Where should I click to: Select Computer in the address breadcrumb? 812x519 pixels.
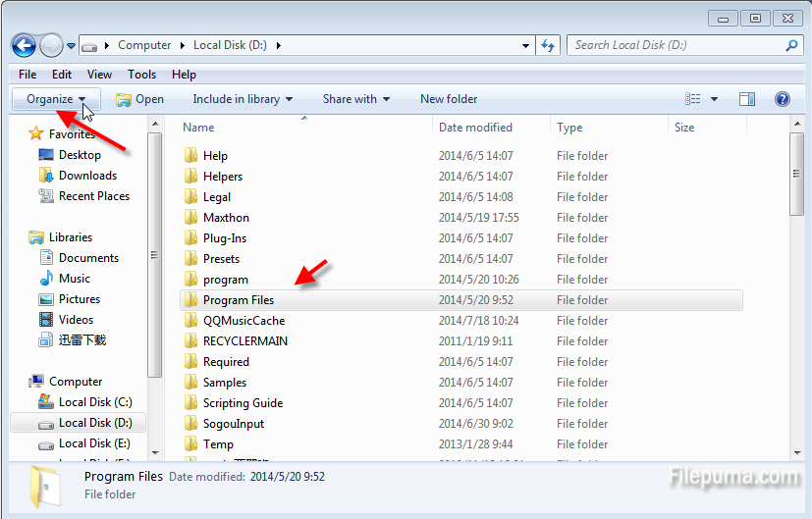click(x=144, y=45)
